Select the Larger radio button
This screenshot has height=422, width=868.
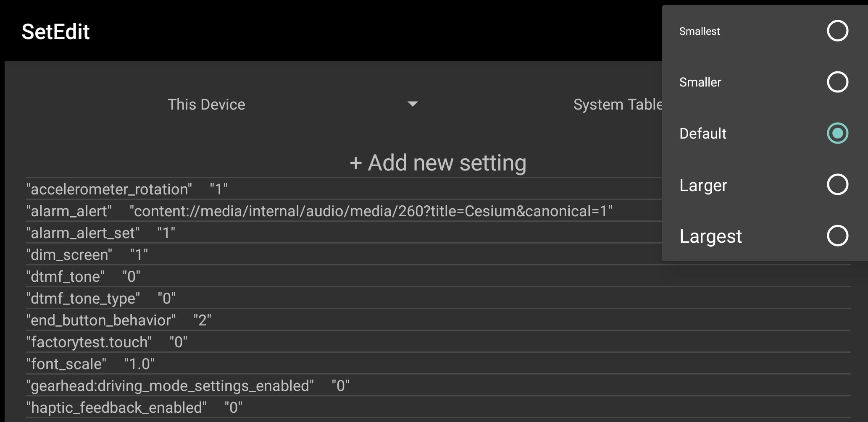click(x=837, y=184)
